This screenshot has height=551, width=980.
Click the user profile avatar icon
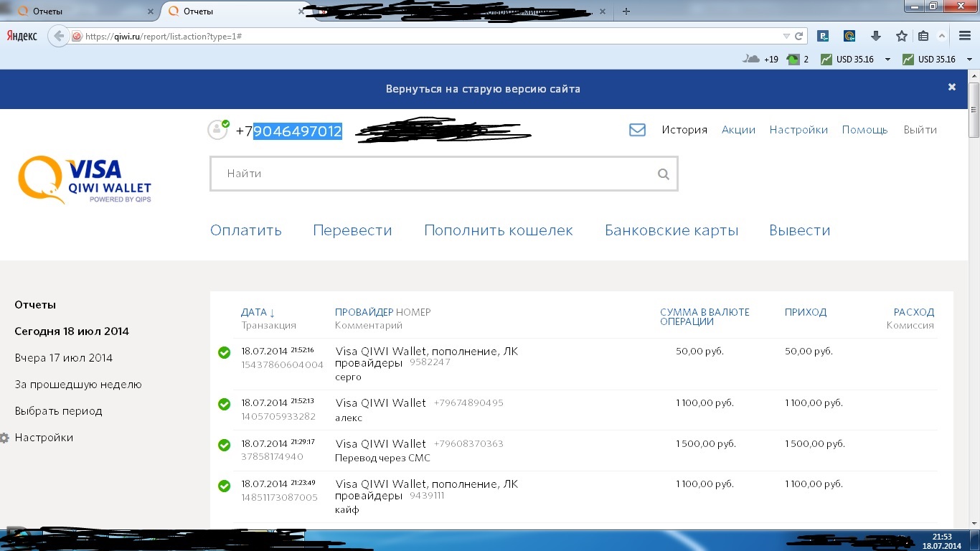(x=217, y=130)
